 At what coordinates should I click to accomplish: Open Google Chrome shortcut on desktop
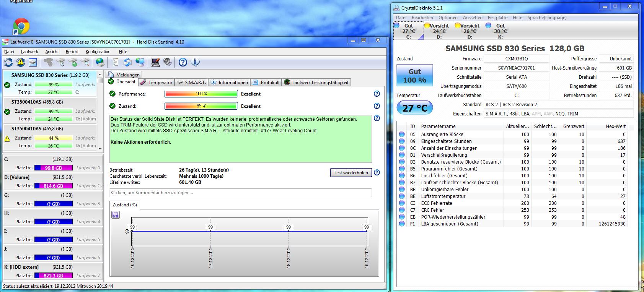pyautogui.click(x=21, y=26)
